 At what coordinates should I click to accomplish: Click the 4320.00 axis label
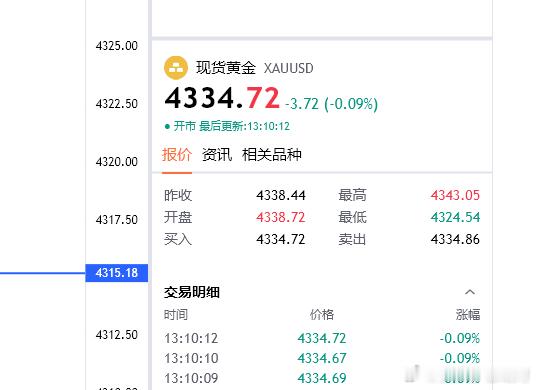[117, 161]
